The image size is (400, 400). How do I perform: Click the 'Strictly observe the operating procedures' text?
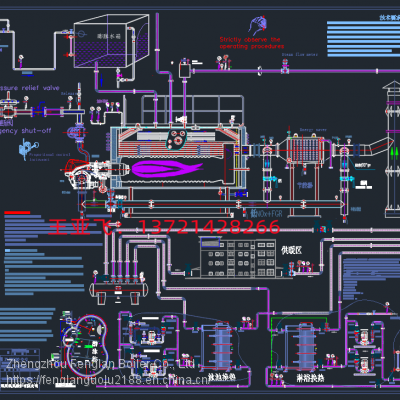[x=252, y=43]
